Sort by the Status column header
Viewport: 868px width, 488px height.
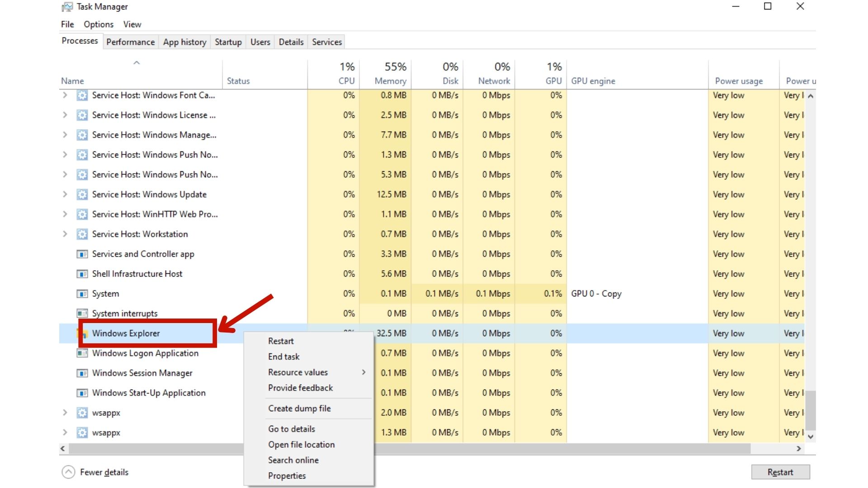point(265,75)
